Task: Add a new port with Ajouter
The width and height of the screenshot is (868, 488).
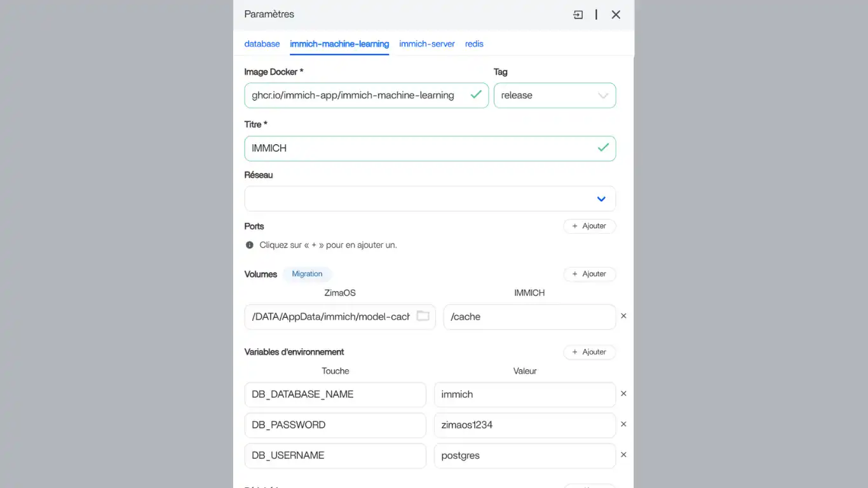Action: (x=589, y=226)
